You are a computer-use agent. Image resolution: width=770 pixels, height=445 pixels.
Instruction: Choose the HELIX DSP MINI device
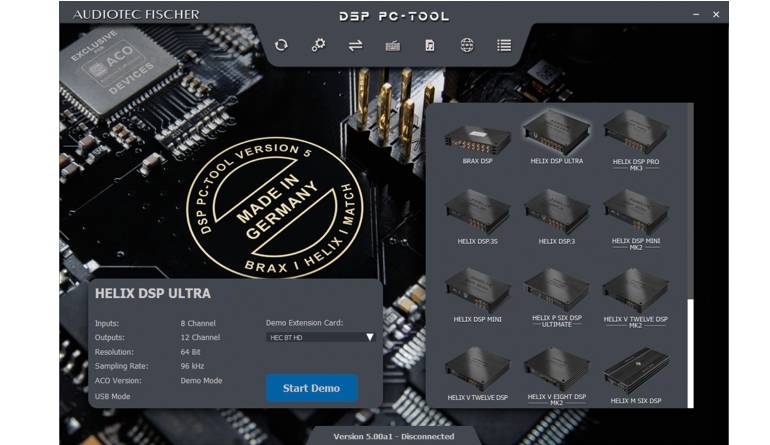pos(477,296)
